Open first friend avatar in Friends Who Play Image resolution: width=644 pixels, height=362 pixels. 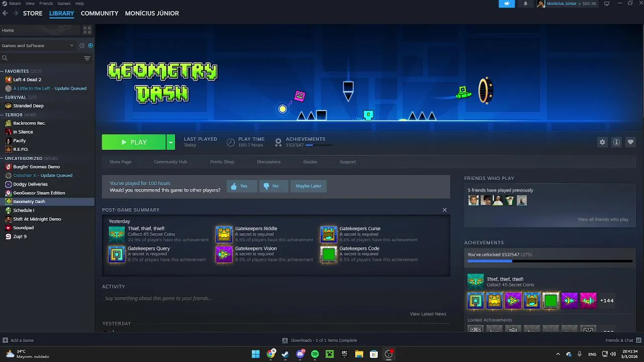473,200
